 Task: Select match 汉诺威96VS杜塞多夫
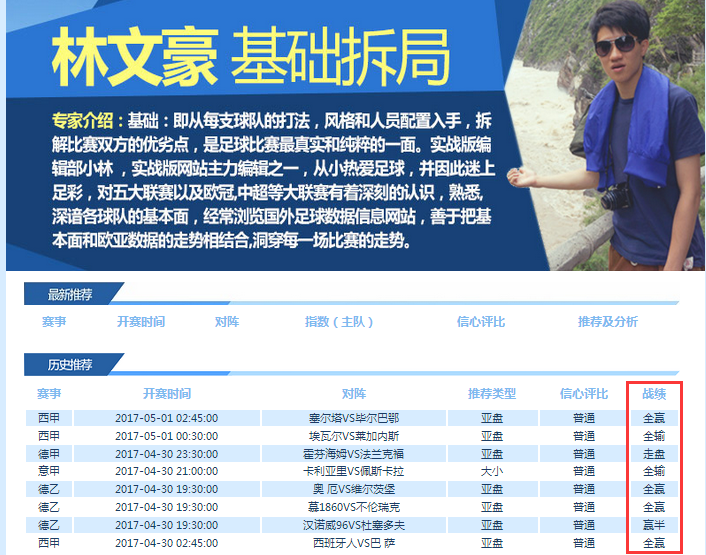point(354,525)
